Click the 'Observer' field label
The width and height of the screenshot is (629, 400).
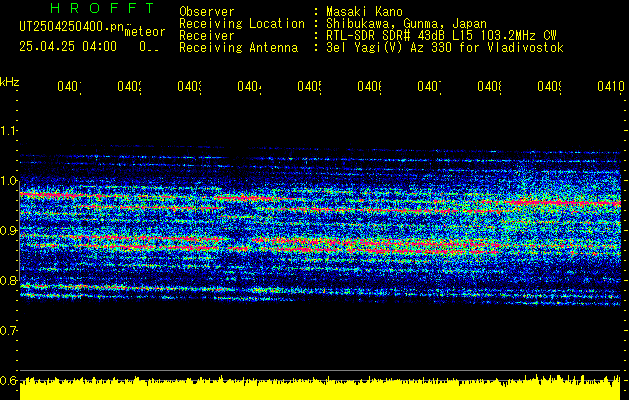[207, 12]
